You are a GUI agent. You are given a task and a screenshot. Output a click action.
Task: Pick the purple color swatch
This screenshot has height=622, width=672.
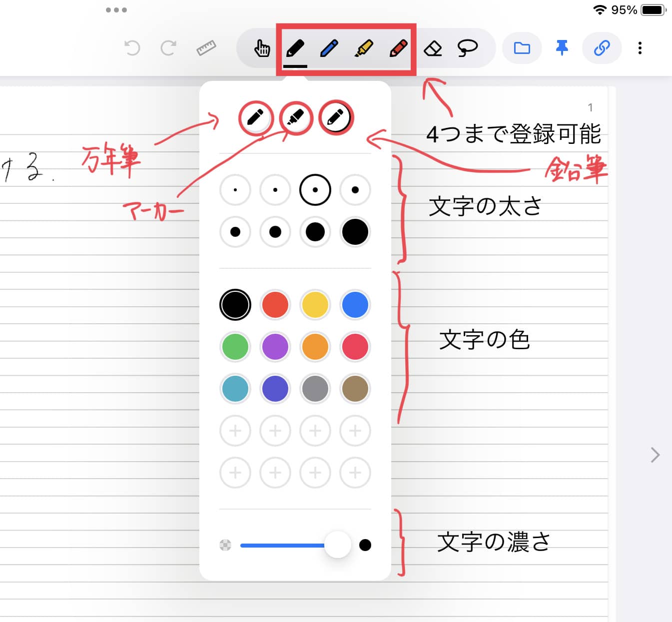tap(275, 347)
